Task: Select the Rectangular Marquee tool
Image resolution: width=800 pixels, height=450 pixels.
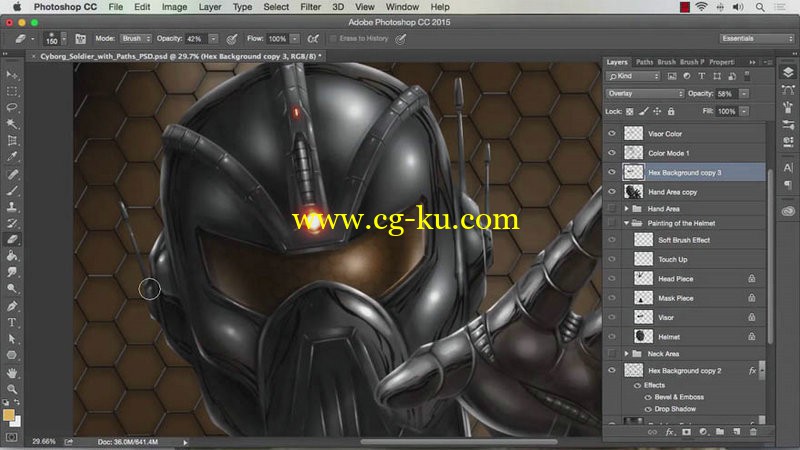Action: 12,91
